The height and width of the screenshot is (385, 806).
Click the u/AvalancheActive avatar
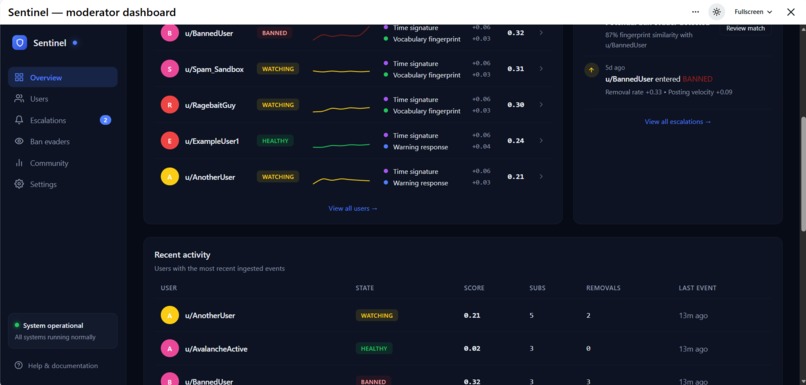[x=170, y=349]
